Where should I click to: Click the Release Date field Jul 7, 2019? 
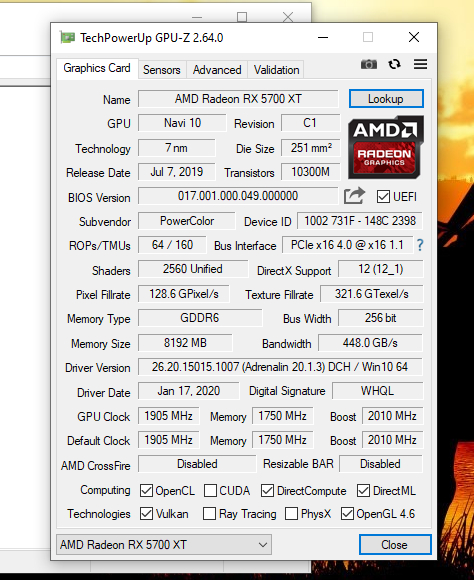(177, 172)
